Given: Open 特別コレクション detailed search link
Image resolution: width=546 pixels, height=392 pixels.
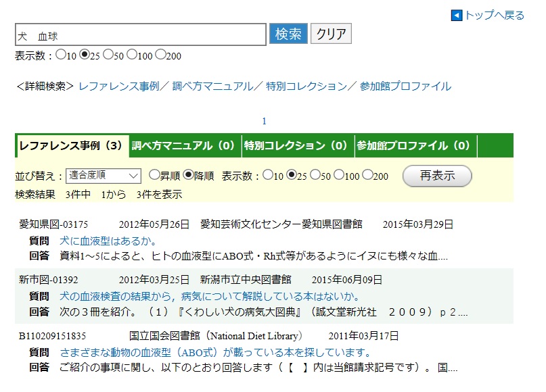Looking at the screenshot, I should [306, 86].
